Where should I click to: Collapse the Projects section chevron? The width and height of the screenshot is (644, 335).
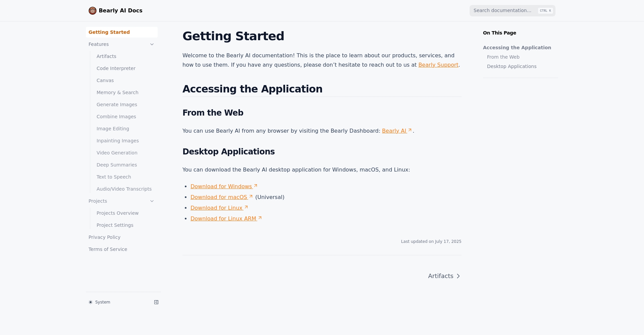pos(152,201)
